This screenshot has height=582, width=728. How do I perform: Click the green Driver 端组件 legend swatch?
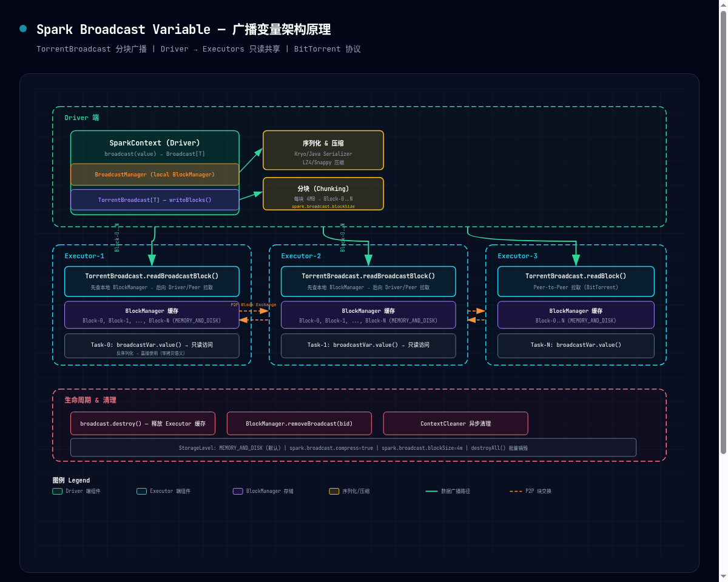[x=58, y=491]
